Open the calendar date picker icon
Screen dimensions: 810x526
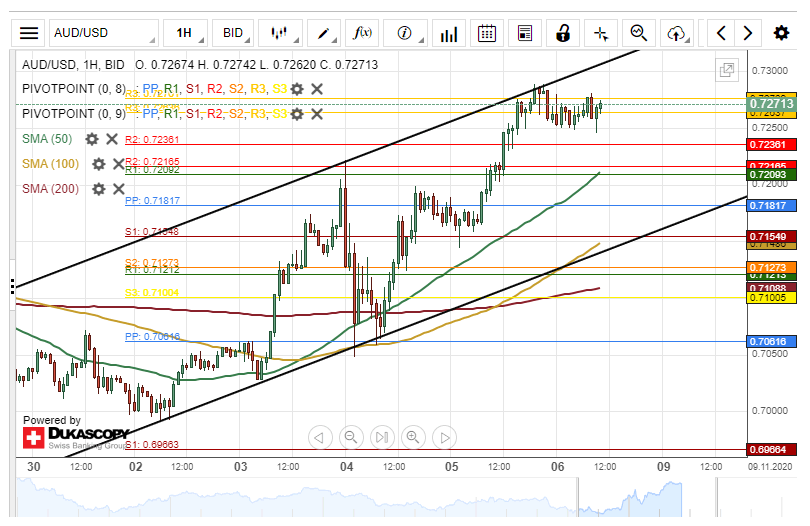point(487,33)
